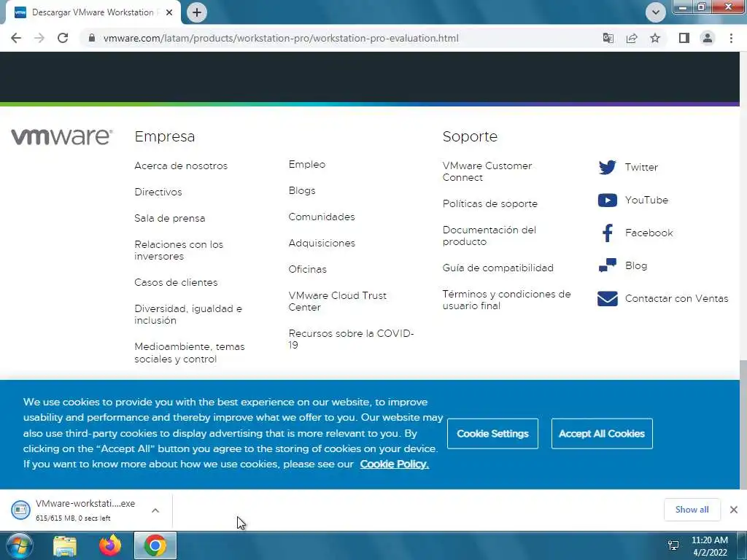Open the Oficinas link
747x560 pixels.
307,269
